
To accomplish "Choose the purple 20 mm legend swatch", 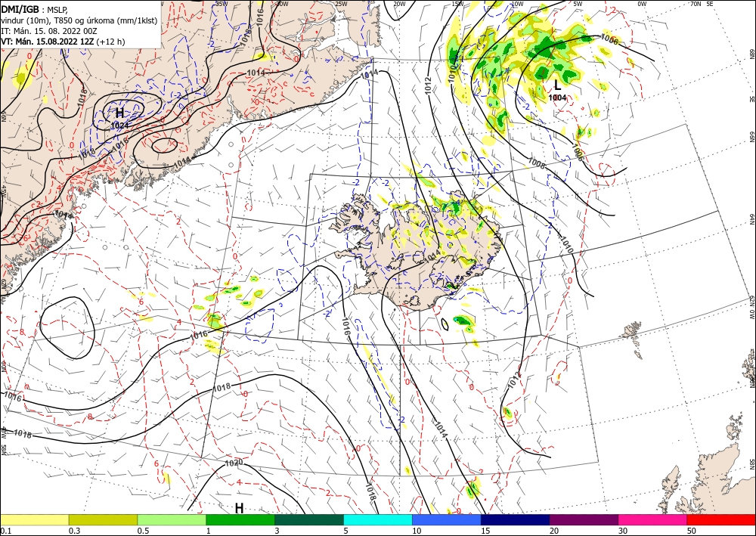I will point(584,519).
